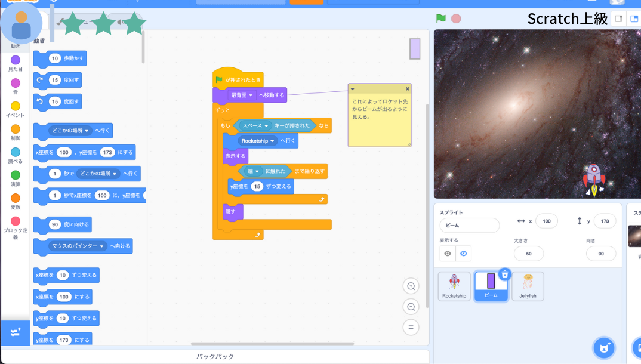Select the Rocketship sprite thumbnail
Screen dimensions: 641x364
coord(454,286)
